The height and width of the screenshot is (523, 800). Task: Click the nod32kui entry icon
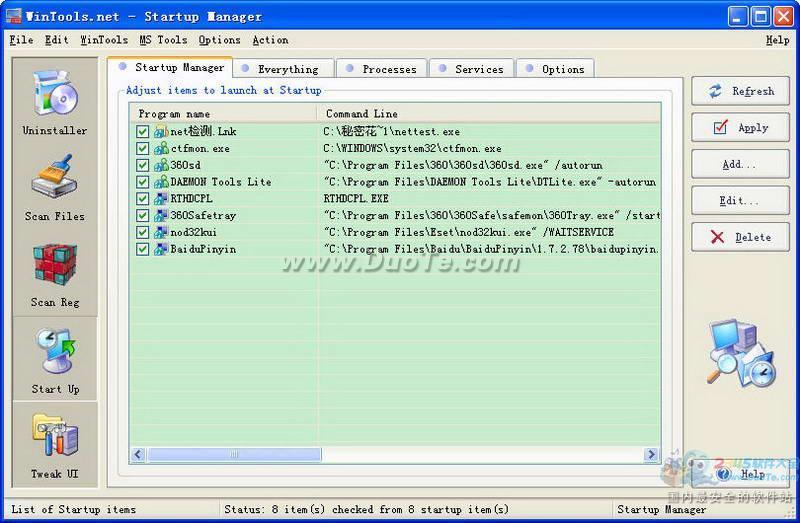pos(161,232)
